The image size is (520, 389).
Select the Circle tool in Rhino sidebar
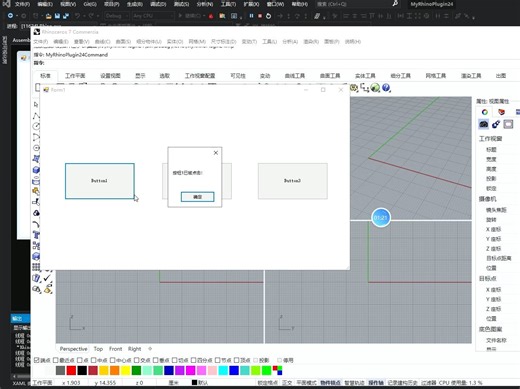(36, 126)
